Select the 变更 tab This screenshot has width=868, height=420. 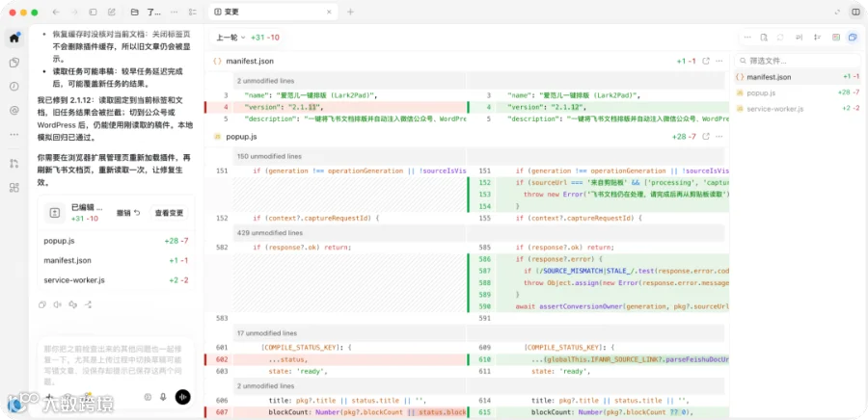[x=273, y=12]
